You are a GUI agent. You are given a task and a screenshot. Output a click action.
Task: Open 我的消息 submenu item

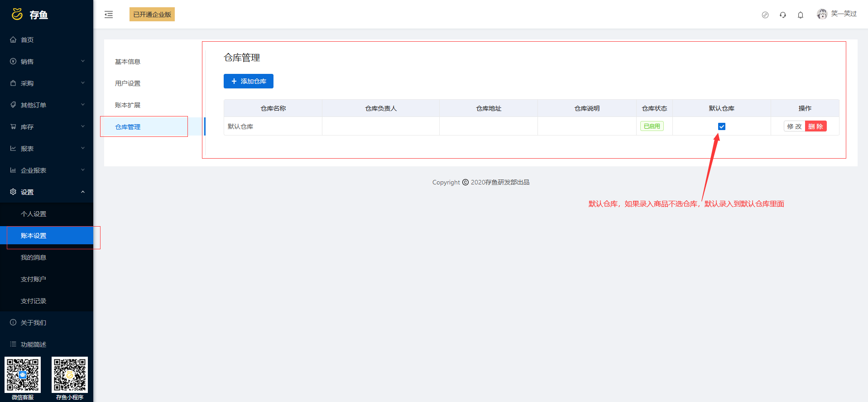47,257
